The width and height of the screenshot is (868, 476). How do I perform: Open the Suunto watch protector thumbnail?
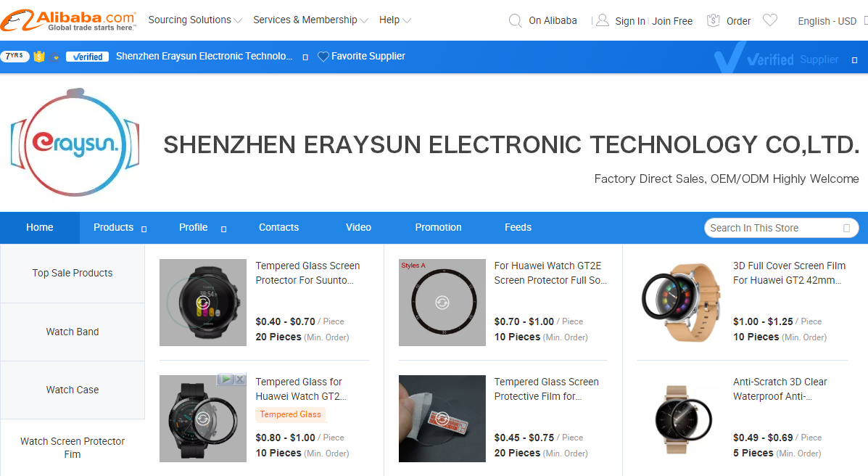point(203,303)
